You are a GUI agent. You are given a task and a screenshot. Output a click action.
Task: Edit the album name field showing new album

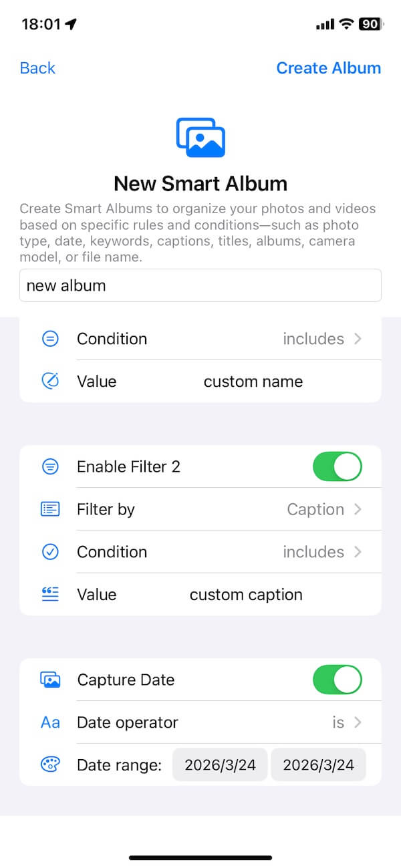point(200,285)
